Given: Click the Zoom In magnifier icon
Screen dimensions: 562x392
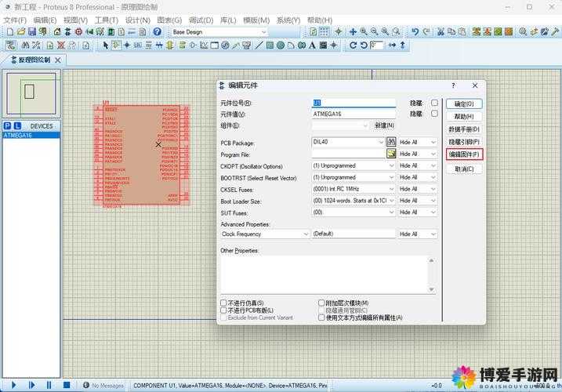Looking at the screenshot, I should [x=364, y=32].
